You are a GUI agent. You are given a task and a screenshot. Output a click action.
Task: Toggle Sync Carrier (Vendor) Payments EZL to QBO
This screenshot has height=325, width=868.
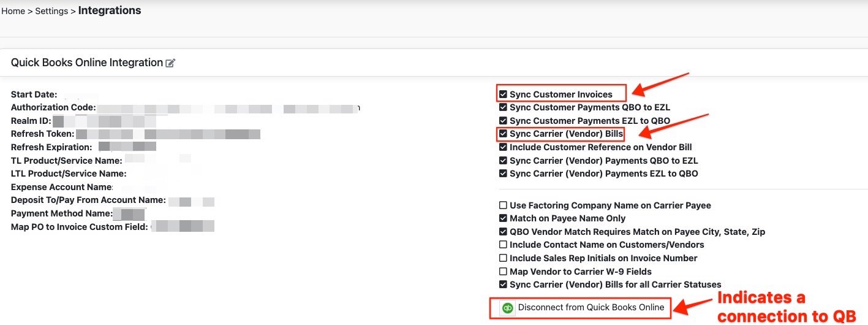pyautogui.click(x=503, y=174)
